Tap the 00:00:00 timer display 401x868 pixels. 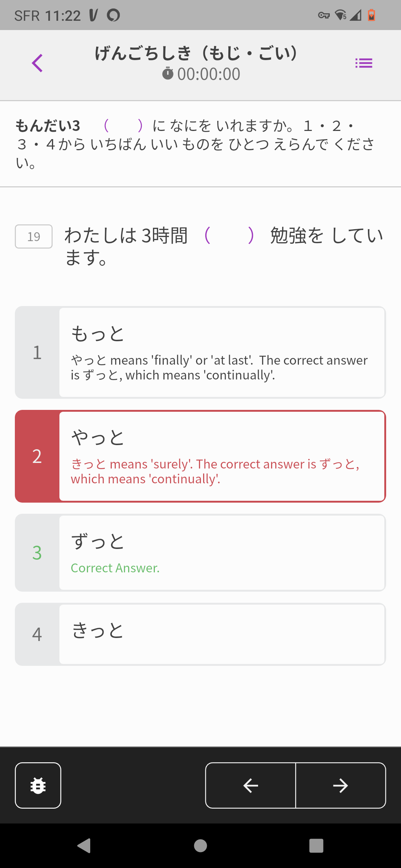(209, 74)
